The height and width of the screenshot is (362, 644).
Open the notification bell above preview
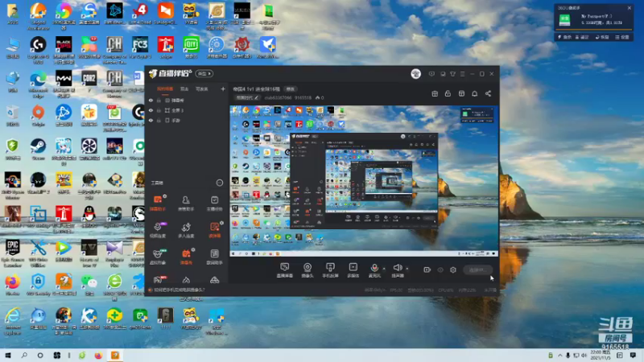point(474,93)
